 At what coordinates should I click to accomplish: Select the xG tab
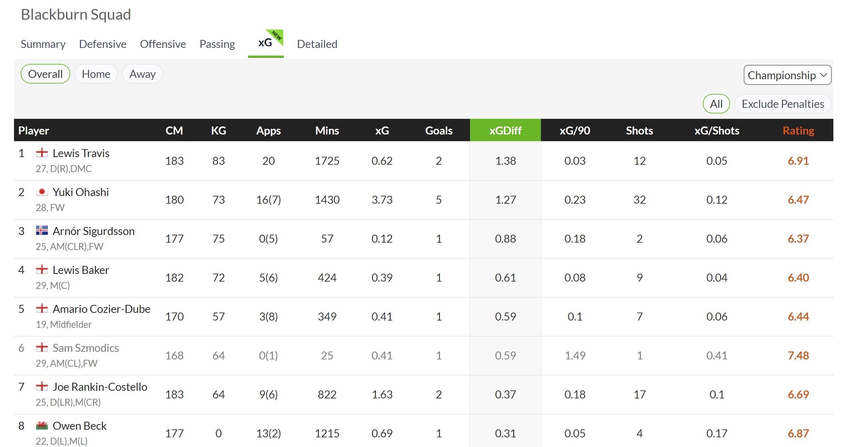coord(265,43)
